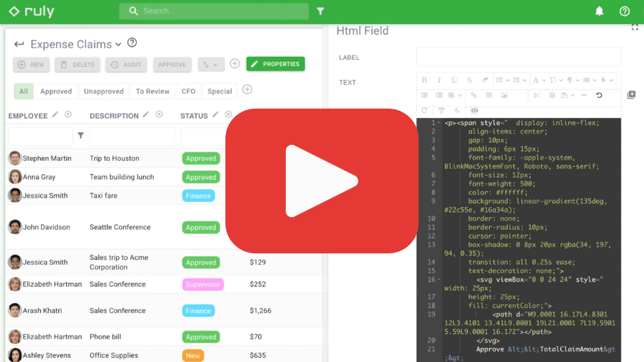The height and width of the screenshot is (362, 644).
Task: Toggle the spellcheck tool in the editor
Action: click(457, 110)
